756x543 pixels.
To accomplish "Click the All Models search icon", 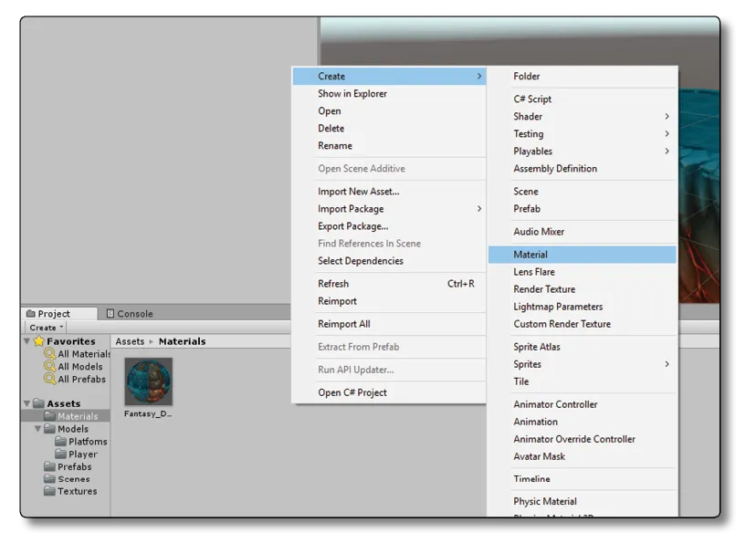I will coord(50,367).
